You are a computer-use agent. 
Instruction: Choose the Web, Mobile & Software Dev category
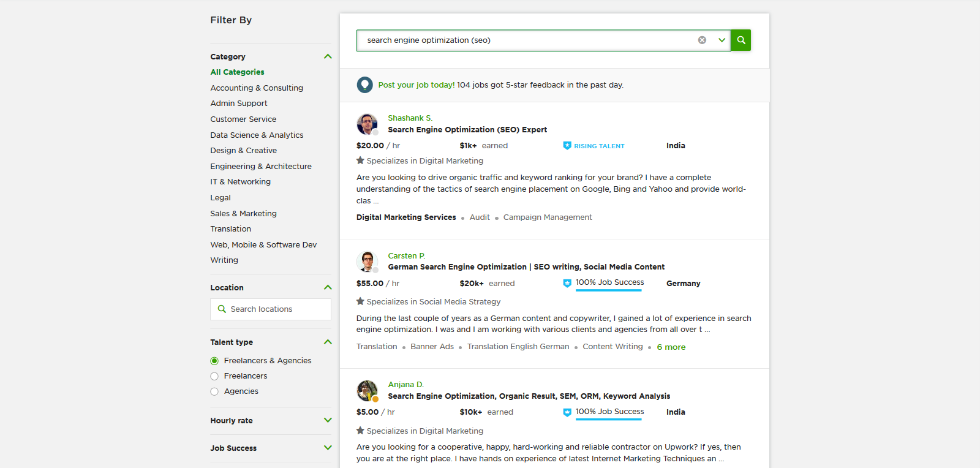(x=263, y=245)
